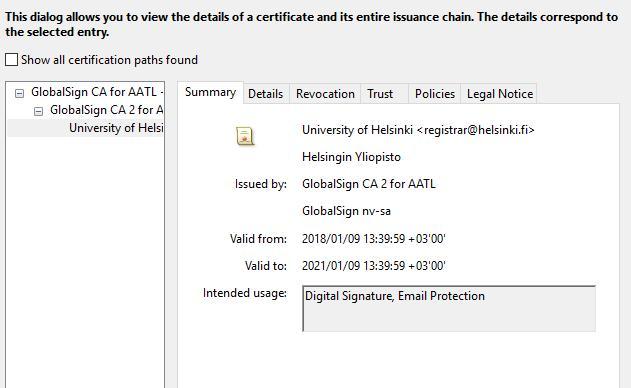Open the Legal Notice tab
Viewport: 631px width, 388px height.
[500, 94]
